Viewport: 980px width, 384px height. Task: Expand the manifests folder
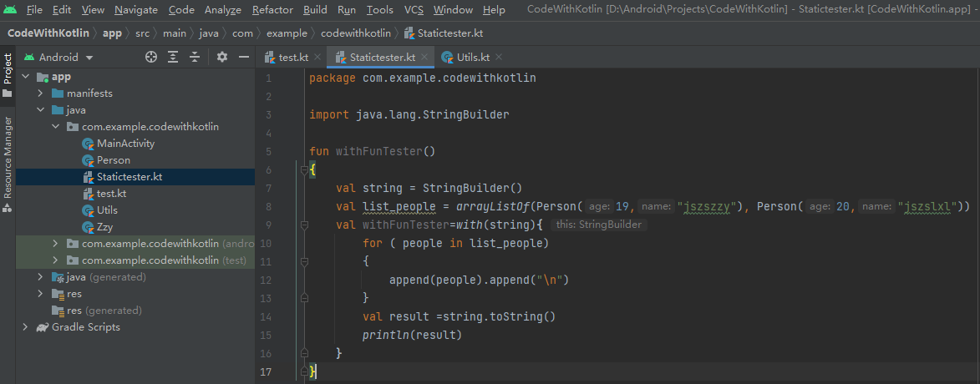[40, 93]
